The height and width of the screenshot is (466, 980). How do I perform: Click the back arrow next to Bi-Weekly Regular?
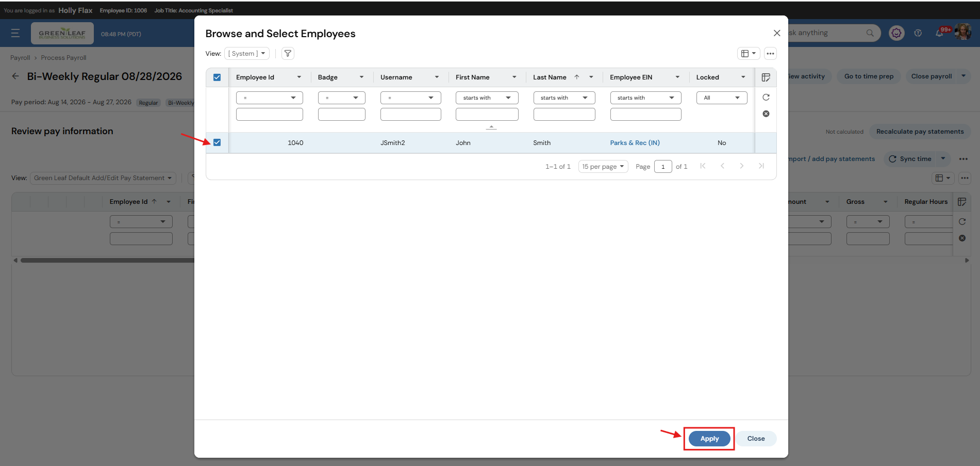tap(15, 76)
